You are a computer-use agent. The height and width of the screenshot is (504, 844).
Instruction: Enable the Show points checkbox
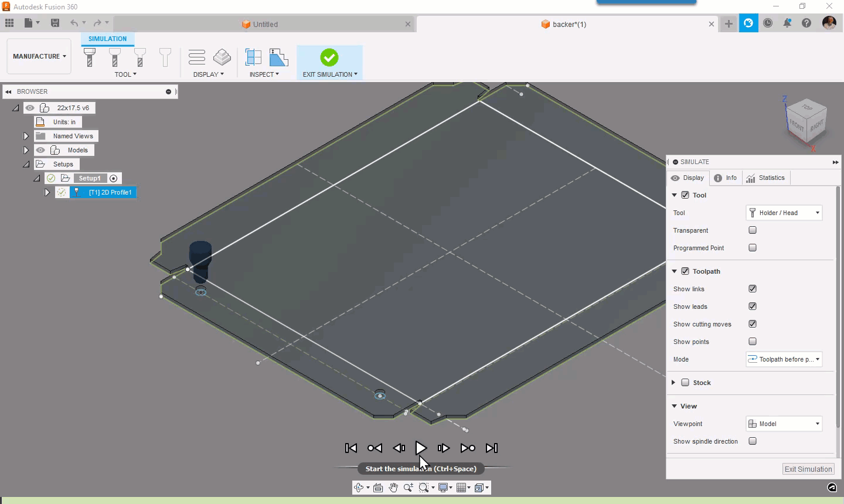point(752,342)
